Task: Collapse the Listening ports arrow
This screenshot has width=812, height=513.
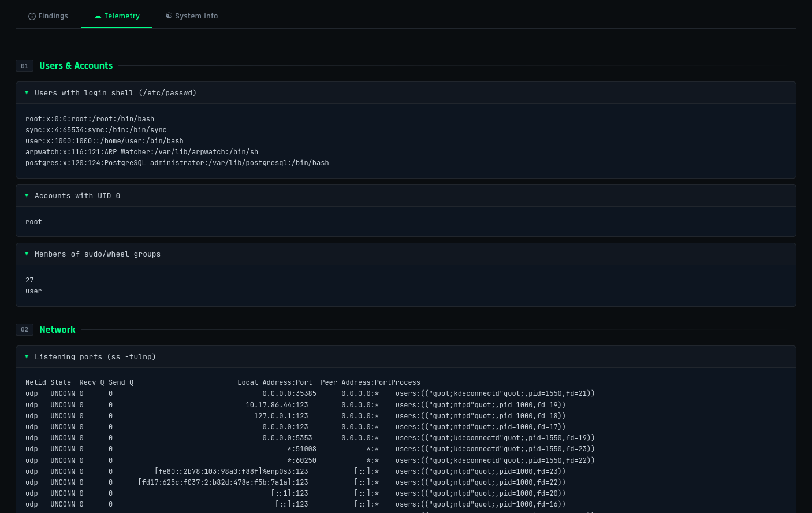Action: click(x=27, y=357)
